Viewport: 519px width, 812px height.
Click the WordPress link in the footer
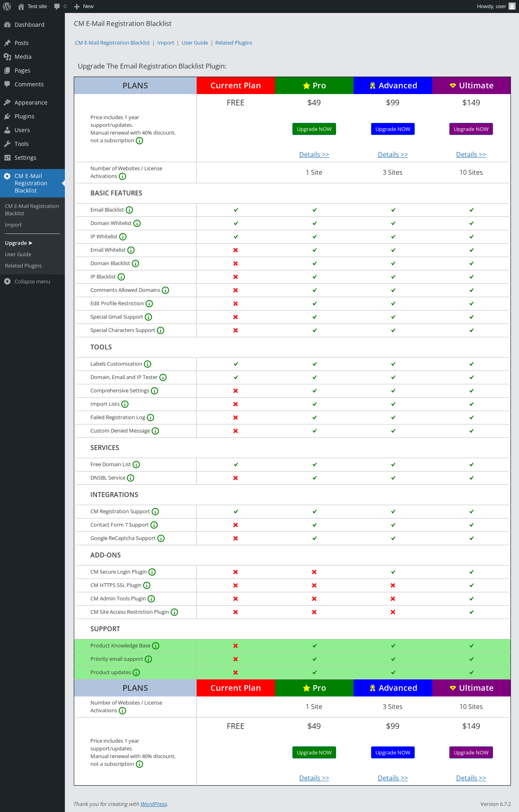[x=154, y=804]
